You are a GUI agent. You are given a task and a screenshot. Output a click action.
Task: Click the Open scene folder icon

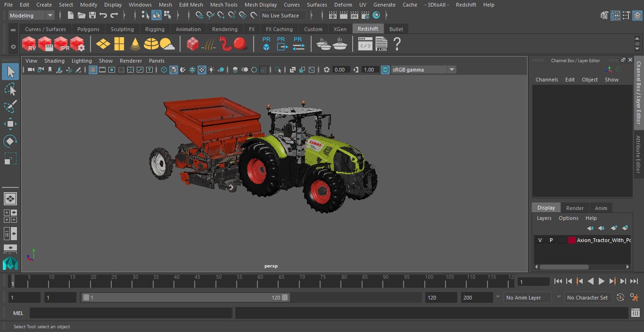coord(82,16)
